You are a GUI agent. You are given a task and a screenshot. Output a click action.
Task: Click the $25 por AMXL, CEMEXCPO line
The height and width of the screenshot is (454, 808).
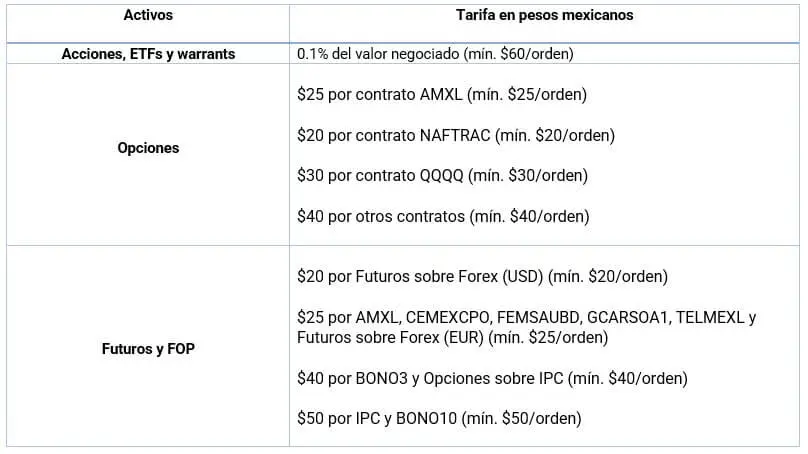[527, 317]
